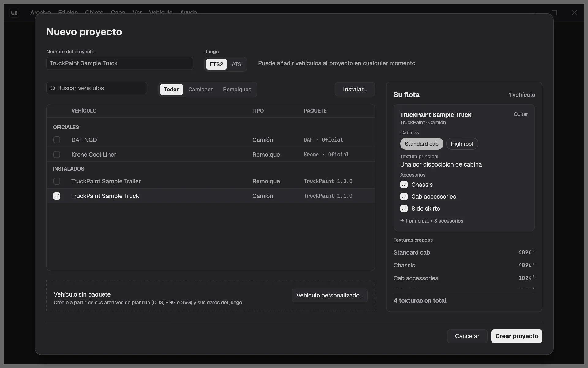Click Vehículo personalizado... button
Viewport: 588px width, 368px height.
pos(330,295)
